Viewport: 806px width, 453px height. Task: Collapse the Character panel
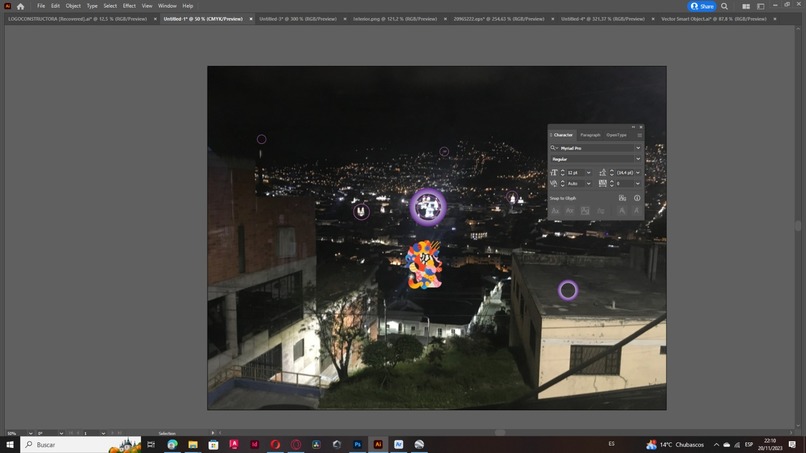(x=633, y=127)
